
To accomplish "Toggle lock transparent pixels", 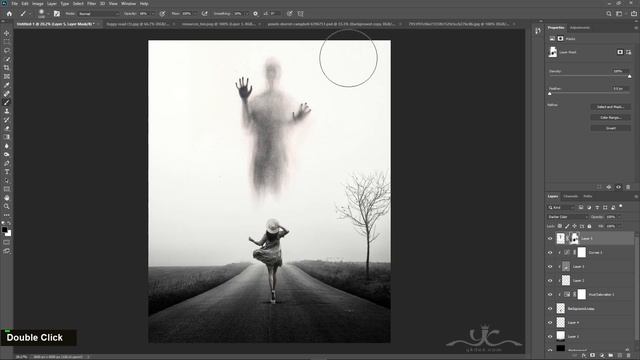I will (x=560, y=226).
